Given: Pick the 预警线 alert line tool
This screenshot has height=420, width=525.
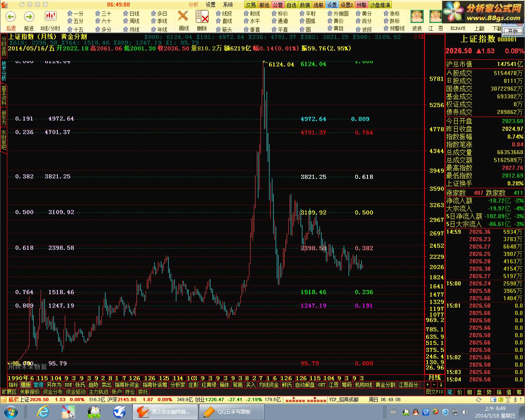Looking at the screenshot, I should 394,28.
